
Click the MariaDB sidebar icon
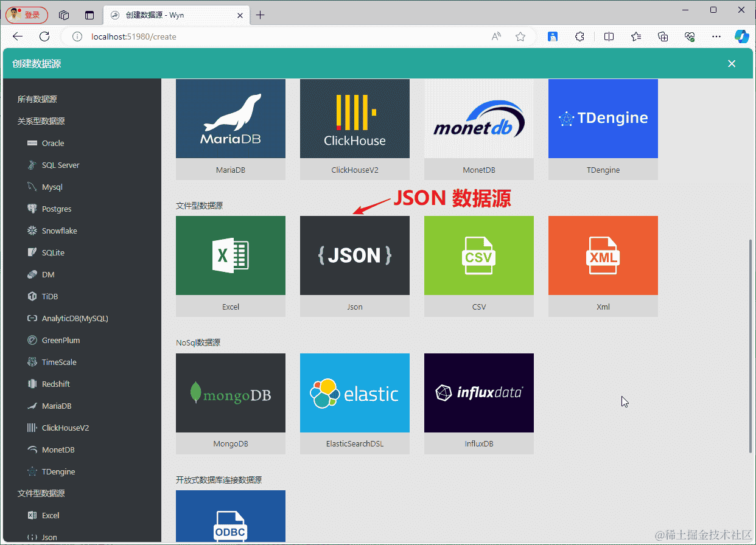32,406
